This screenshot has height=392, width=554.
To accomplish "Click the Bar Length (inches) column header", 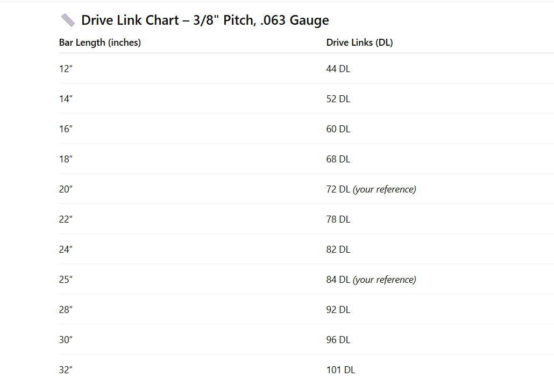I will 100,42.
